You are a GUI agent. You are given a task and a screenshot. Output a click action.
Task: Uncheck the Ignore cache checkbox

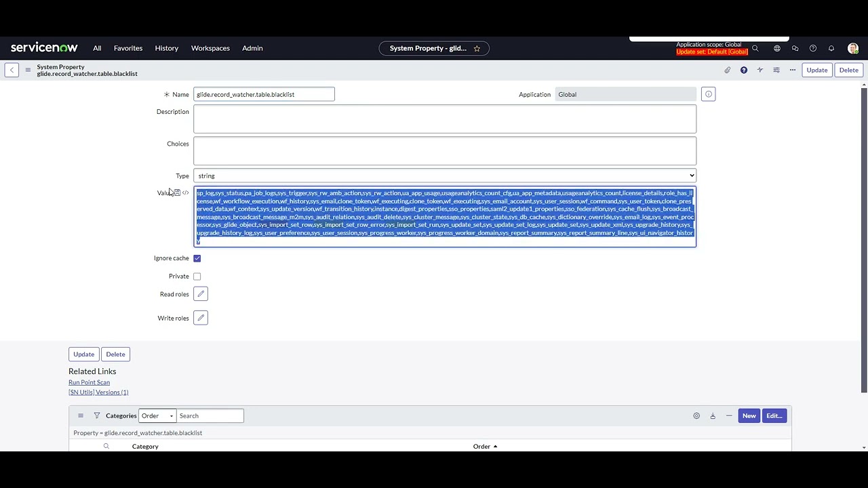(x=197, y=258)
